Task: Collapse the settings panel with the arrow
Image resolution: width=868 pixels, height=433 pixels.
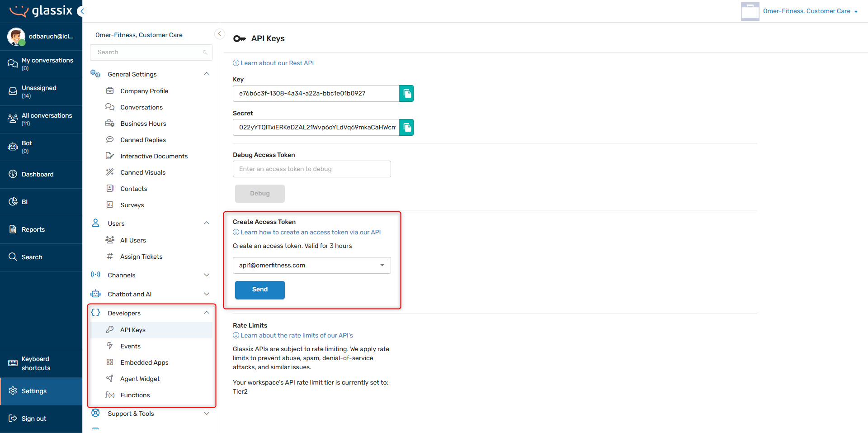Action: (x=219, y=34)
